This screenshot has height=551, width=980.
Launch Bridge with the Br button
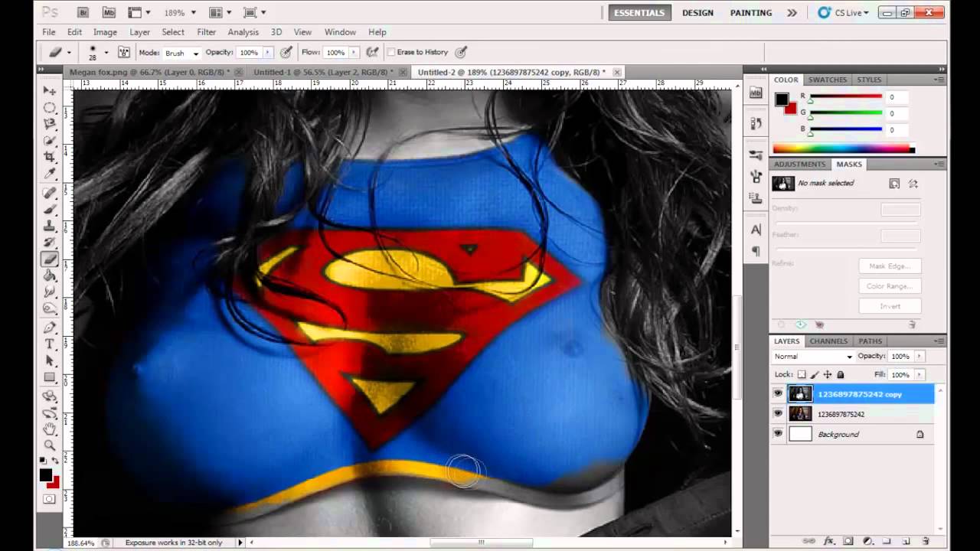[84, 12]
